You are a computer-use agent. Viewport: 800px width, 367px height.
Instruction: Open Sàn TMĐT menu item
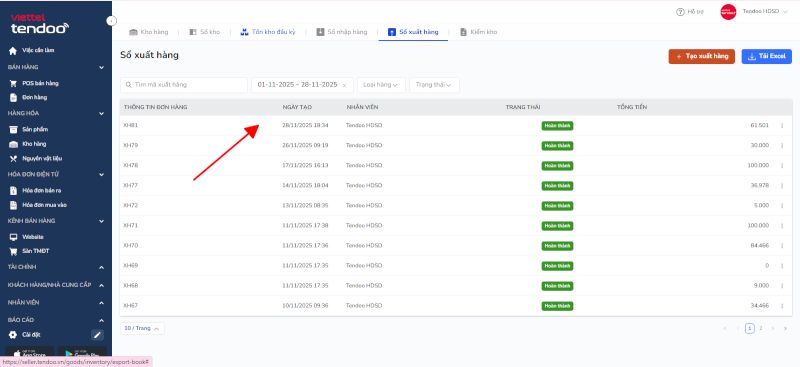30,251
